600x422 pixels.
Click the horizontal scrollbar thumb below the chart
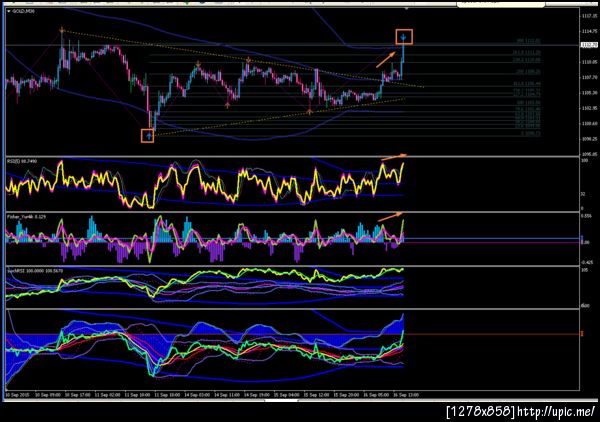click(282, 401)
